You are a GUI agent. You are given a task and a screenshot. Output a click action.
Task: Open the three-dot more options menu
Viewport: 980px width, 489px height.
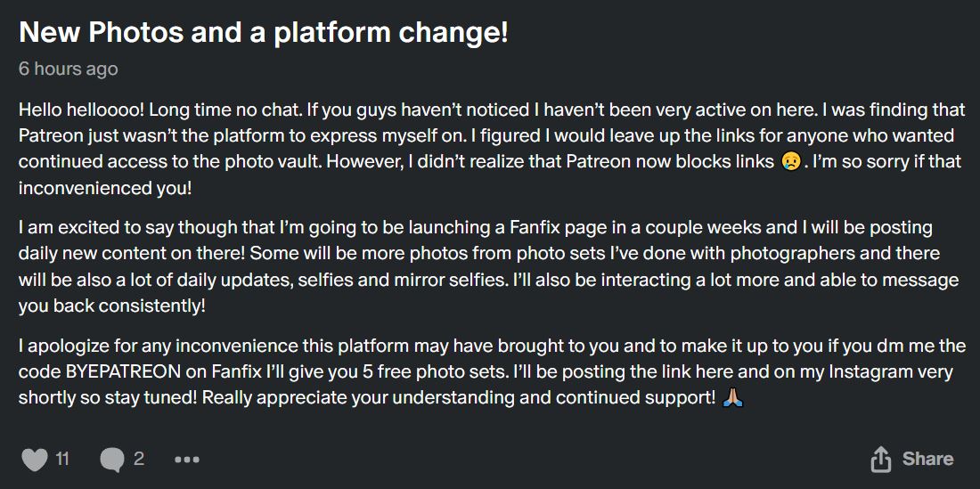(x=187, y=460)
